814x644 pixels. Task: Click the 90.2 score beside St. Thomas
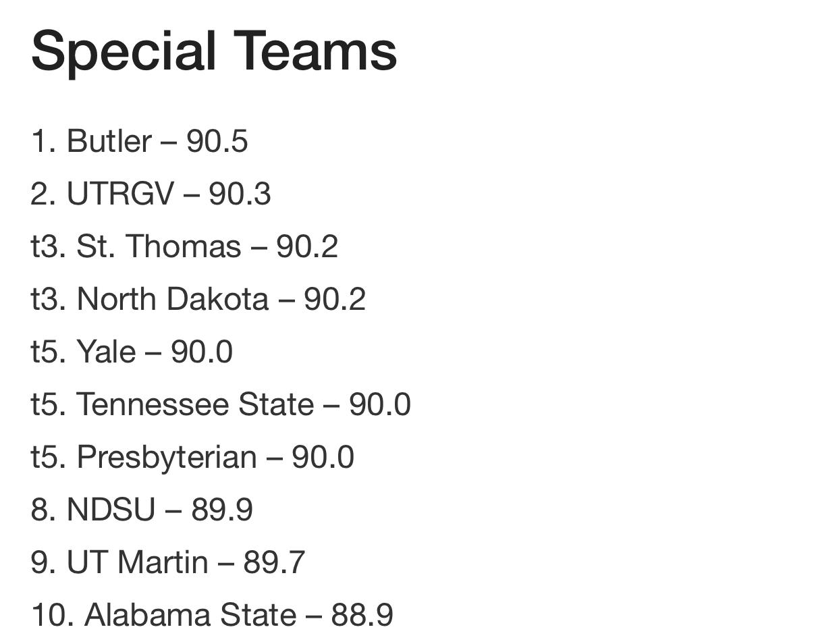coord(307,246)
